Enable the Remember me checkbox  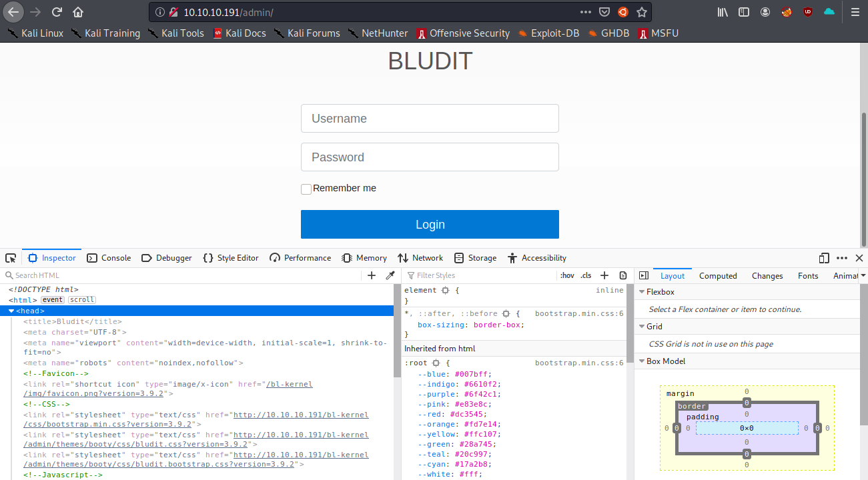tap(306, 189)
